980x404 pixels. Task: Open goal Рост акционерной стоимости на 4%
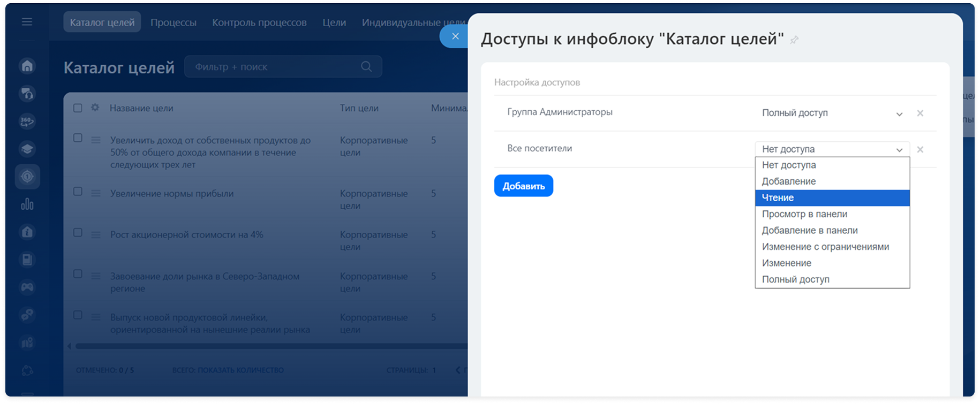pyautogui.click(x=187, y=235)
